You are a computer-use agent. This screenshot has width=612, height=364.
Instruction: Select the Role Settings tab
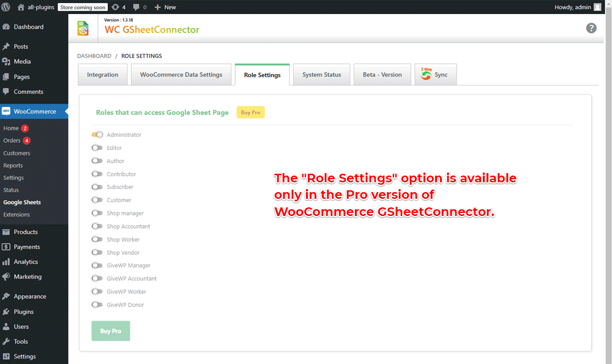(x=263, y=75)
